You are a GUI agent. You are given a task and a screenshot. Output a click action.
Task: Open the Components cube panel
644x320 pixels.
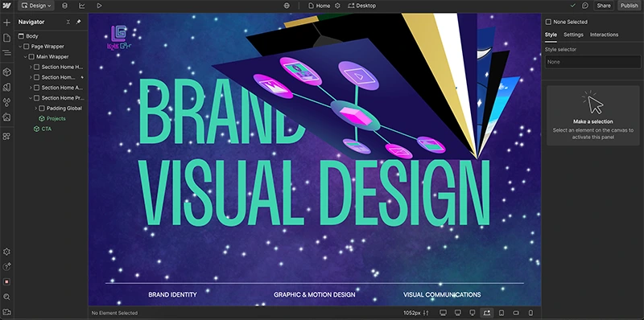click(6, 72)
